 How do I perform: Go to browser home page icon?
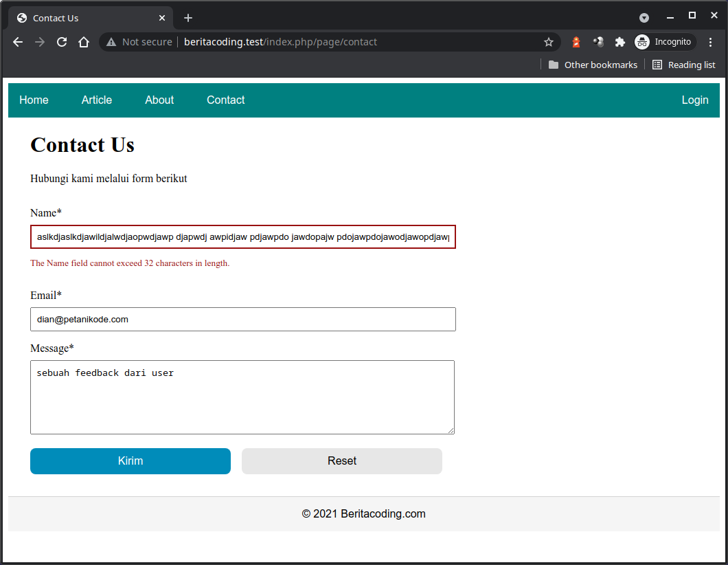pyautogui.click(x=84, y=42)
